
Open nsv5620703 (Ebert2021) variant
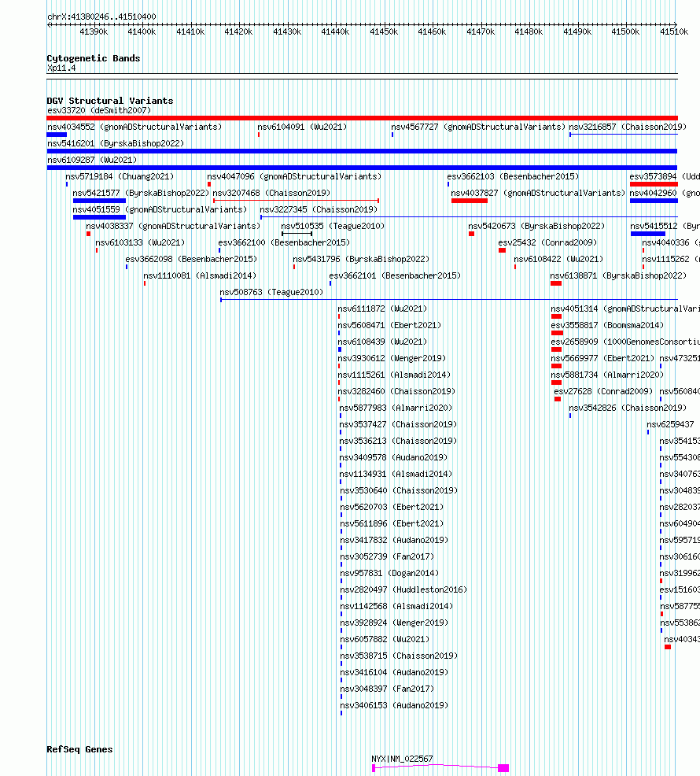pyautogui.click(x=392, y=508)
